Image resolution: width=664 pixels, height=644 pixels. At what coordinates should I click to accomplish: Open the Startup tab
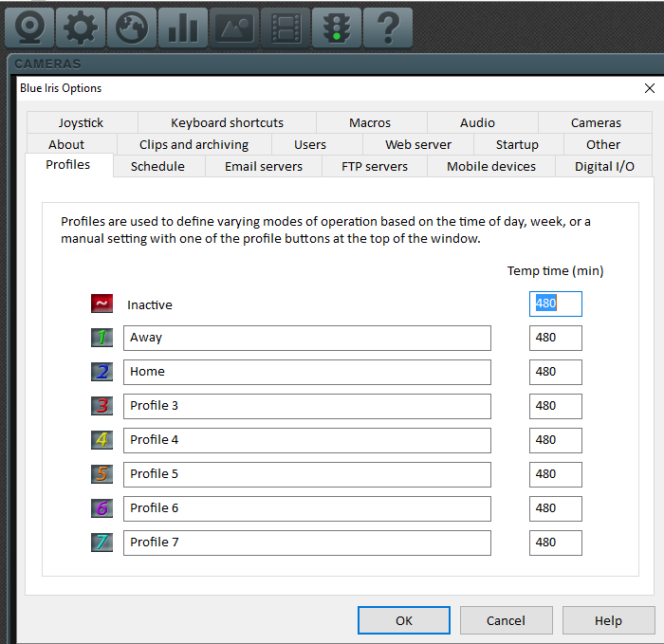517,144
